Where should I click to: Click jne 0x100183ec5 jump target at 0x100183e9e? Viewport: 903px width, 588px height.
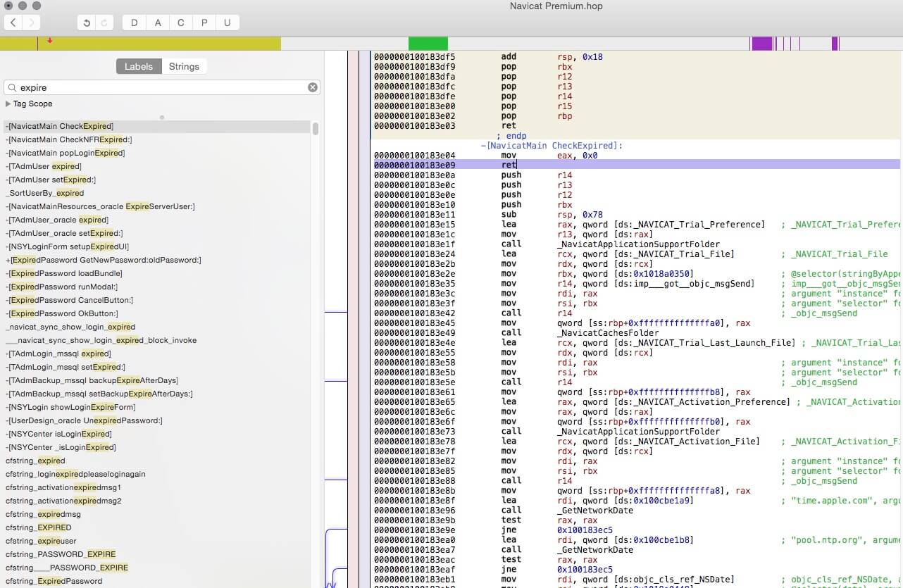coord(585,530)
